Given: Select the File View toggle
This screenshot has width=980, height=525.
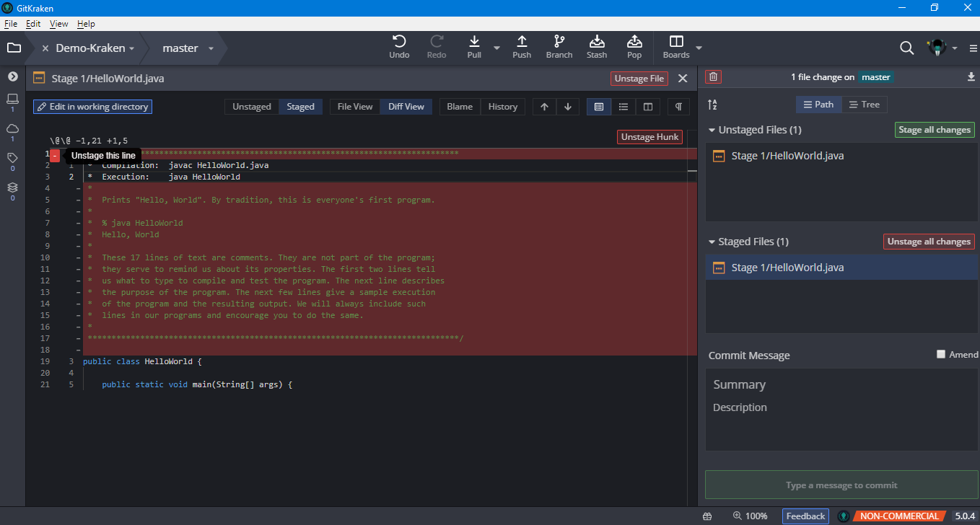Looking at the screenshot, I should click(x=356, y=107).
